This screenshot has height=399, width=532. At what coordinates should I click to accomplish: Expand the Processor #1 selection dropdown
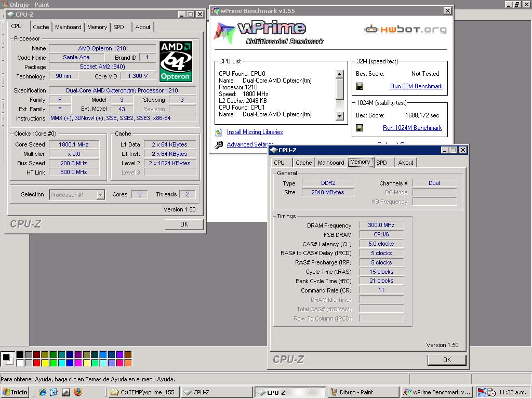(100, 195)
